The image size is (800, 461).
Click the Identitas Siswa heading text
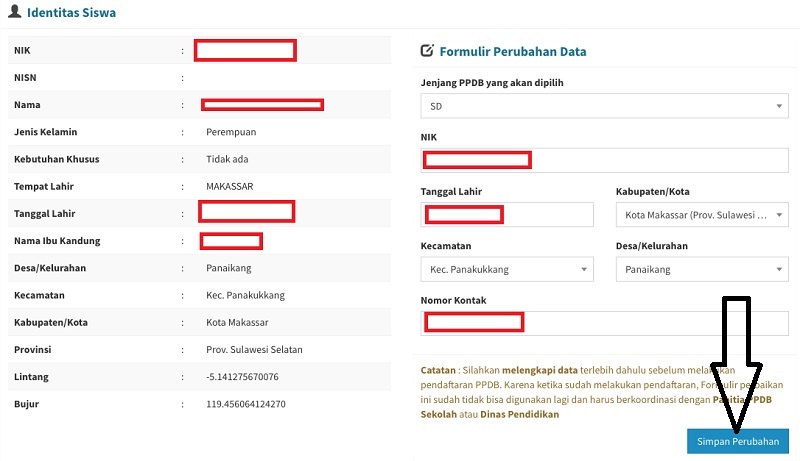tap(72, 14)
